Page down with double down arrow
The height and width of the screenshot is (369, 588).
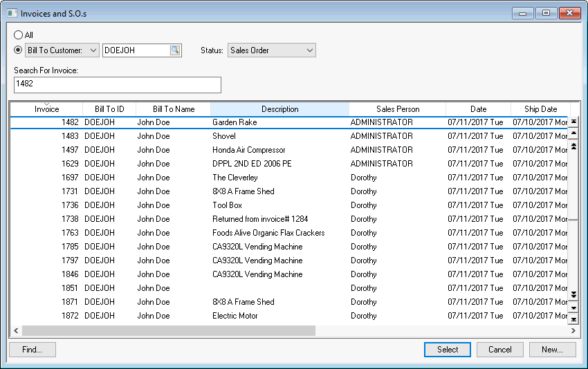tap(573, 294)
